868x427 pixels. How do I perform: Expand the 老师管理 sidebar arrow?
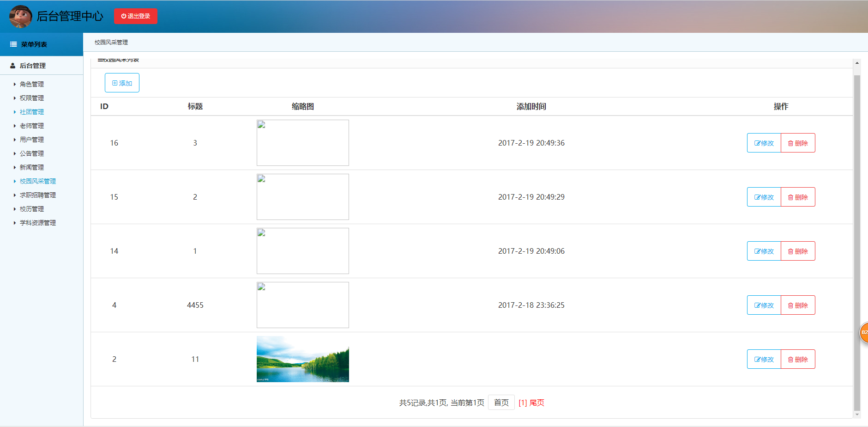point(15,126)
